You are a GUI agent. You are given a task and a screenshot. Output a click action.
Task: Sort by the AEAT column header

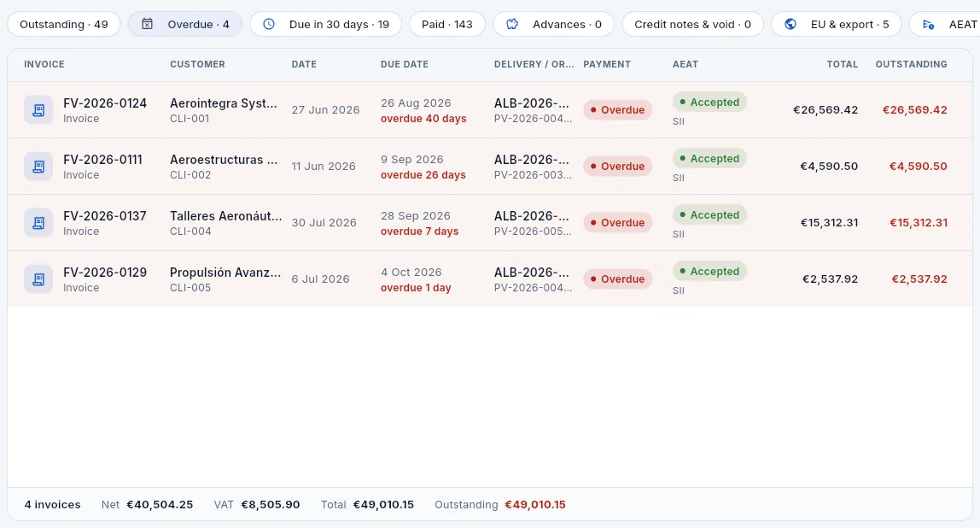[x=685, y=64]
